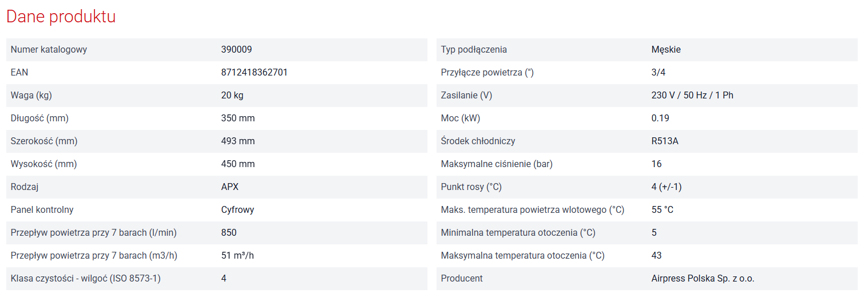Click the APX value in Rodzaj row
Screen dimensions: 868x305
229,187
